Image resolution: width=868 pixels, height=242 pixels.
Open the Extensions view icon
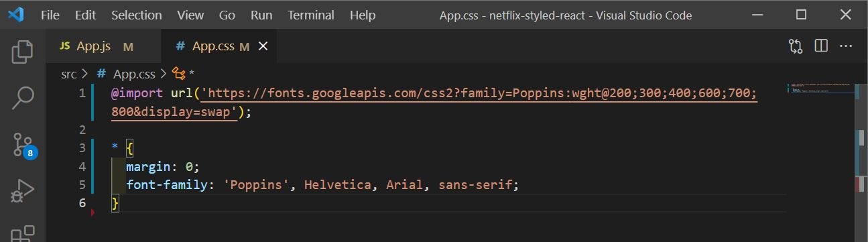point(22,233)
